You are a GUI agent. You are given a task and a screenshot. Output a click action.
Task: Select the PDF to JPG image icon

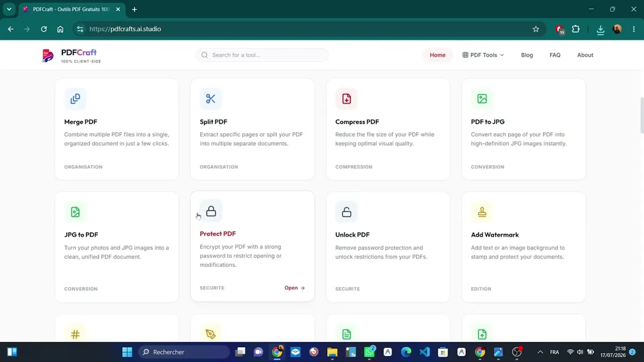click(x=482, y=99)
